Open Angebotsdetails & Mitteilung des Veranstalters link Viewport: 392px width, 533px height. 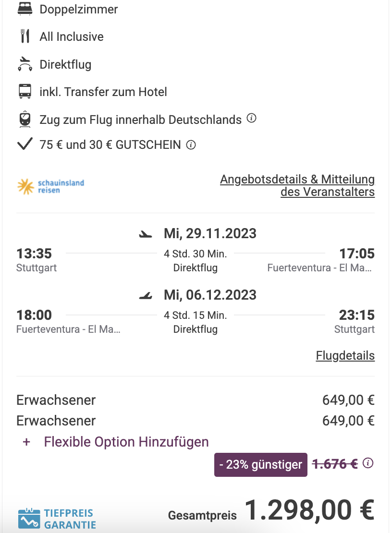[297, 186]
